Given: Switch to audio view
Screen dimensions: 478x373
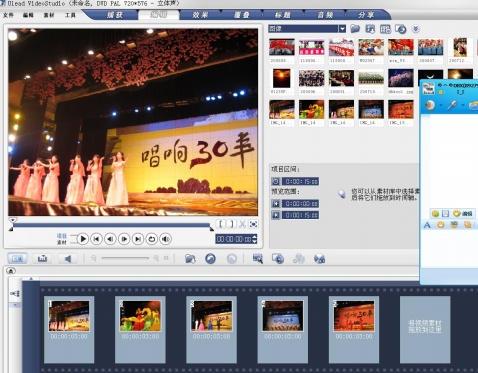Looking at the screenshot, I should coord(67,258).
